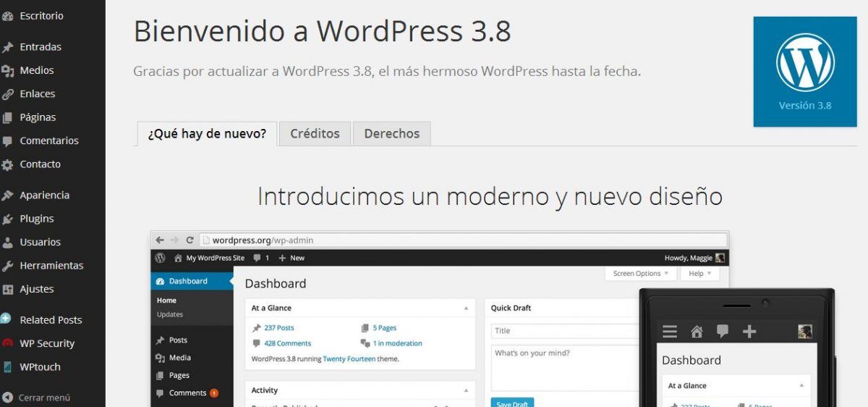Screen dimensions: 868x407
Task: Click the Twenty Fourteen theme link
Action: 349,359
